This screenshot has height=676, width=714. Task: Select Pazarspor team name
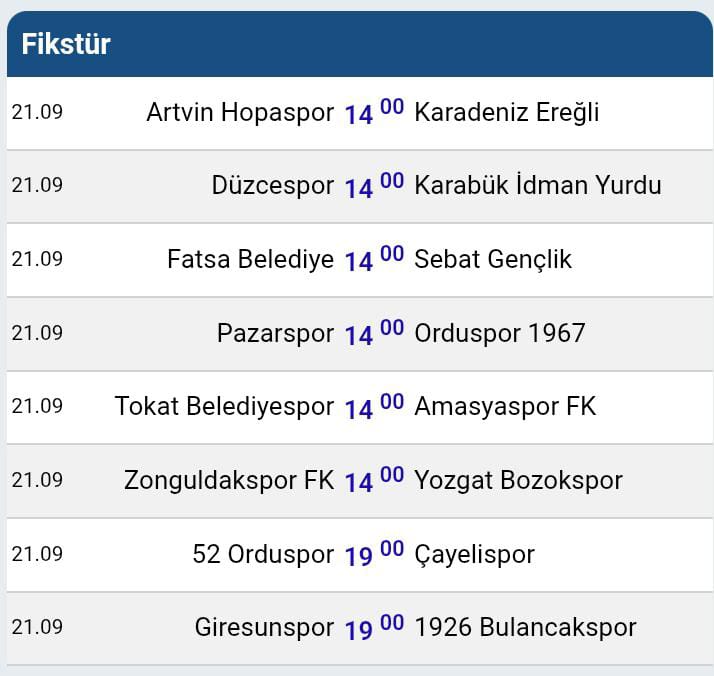point(275,333)
